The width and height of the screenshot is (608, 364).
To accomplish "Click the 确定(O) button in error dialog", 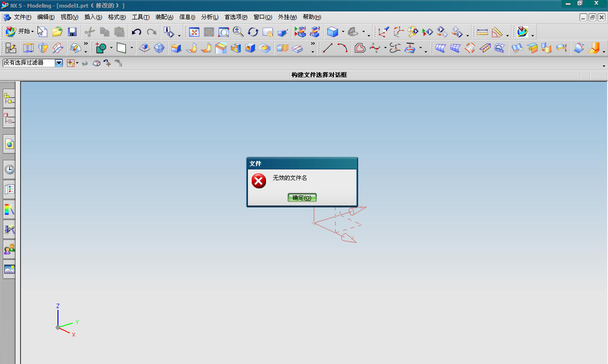I will coord(302,198).
